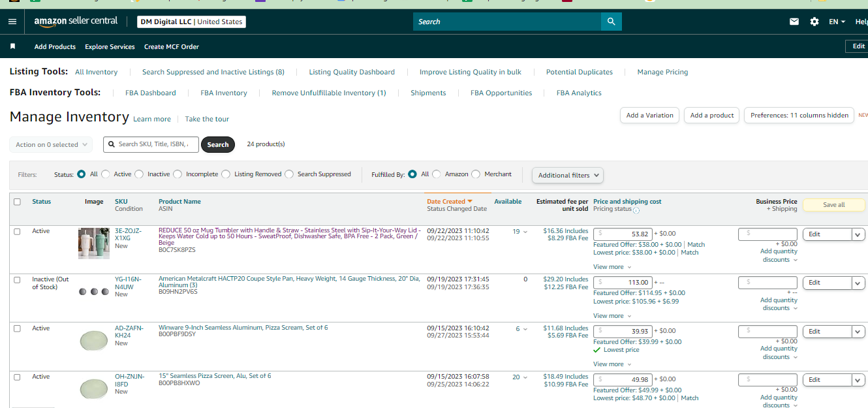Choose the Incomplete status radio filter
Viewport: 868px width, 408px height.
178,174
